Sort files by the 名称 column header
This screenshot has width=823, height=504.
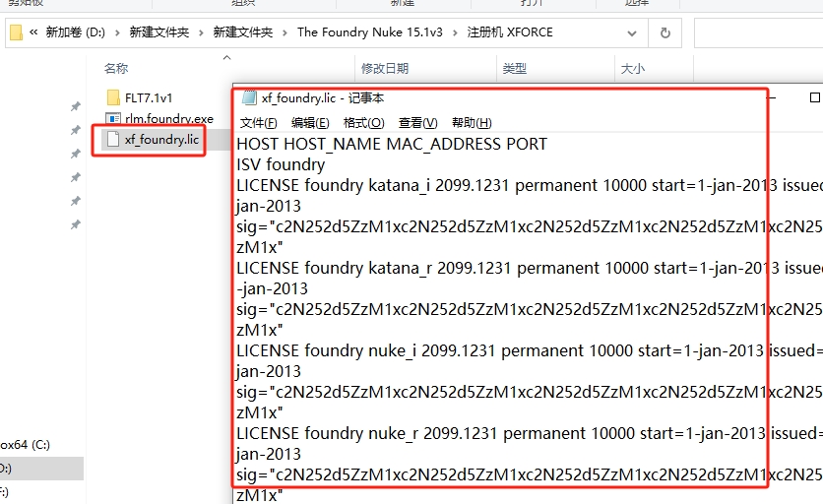[x=116, y=69]
